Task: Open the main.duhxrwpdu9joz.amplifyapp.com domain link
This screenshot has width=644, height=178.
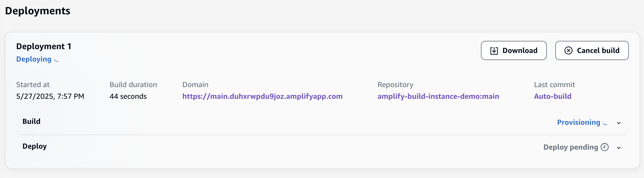Action: 262,96
